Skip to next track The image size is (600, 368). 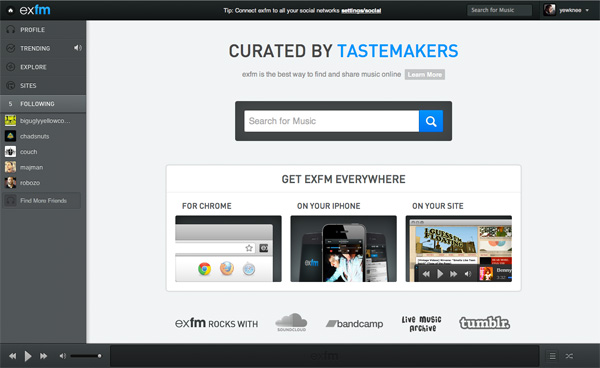44,356
